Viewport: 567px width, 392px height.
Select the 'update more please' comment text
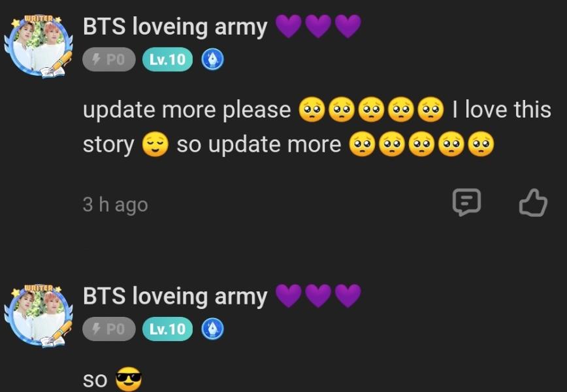[x=187, y=110]
